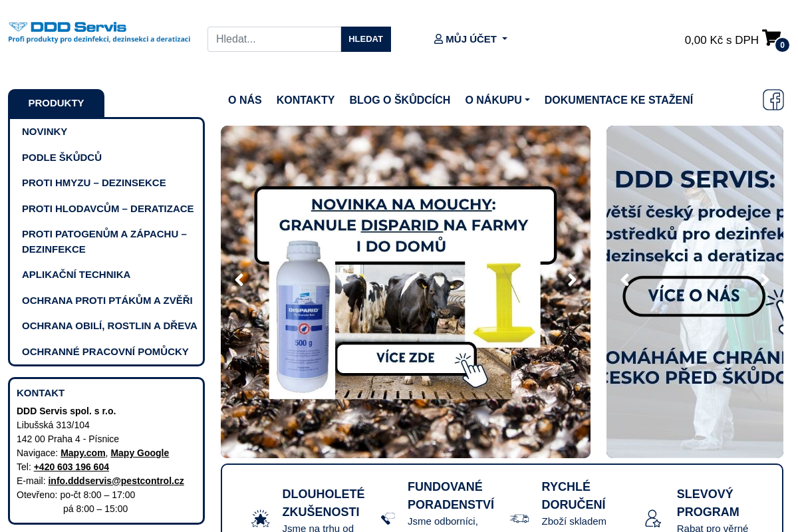Advance the banner with the right arrow
Image resolution: width=798 pixels, height=532 pixels.
tap(571, 279)
